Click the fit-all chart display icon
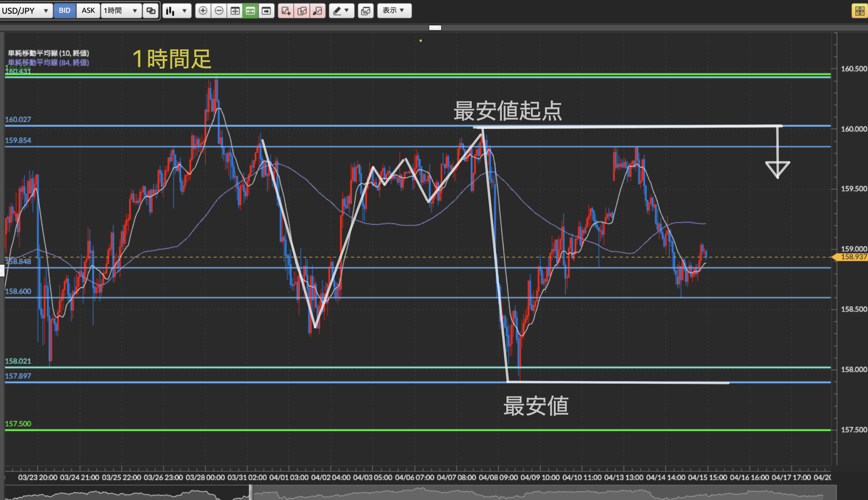The image size is (868, 500). (235, 11)
